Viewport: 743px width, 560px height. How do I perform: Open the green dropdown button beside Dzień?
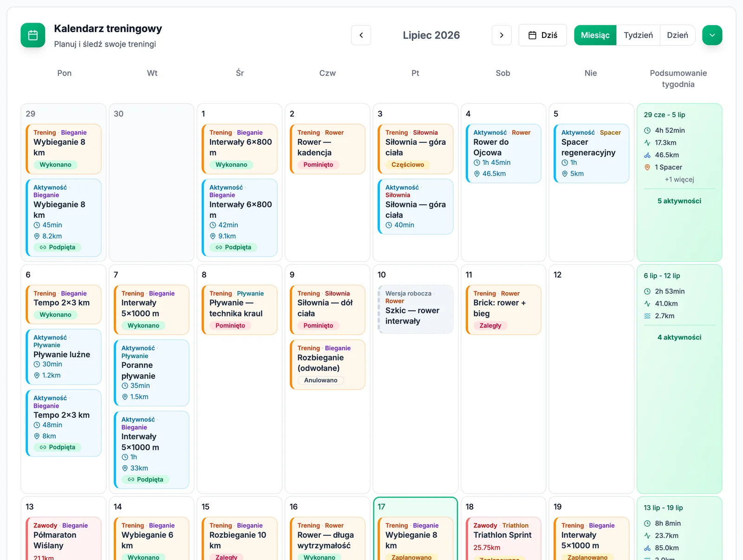[x=712, y=35]
